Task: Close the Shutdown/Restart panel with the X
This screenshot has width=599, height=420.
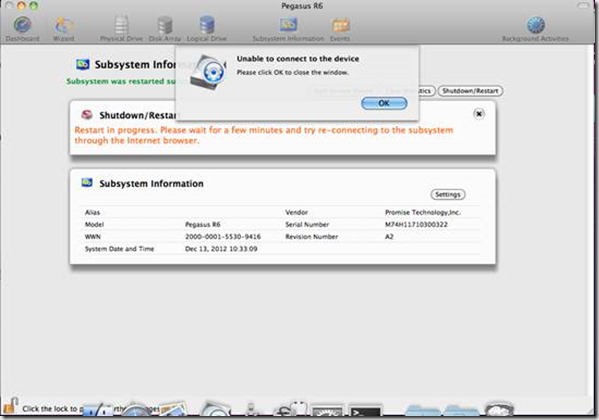Action: (x=479, y=114)
